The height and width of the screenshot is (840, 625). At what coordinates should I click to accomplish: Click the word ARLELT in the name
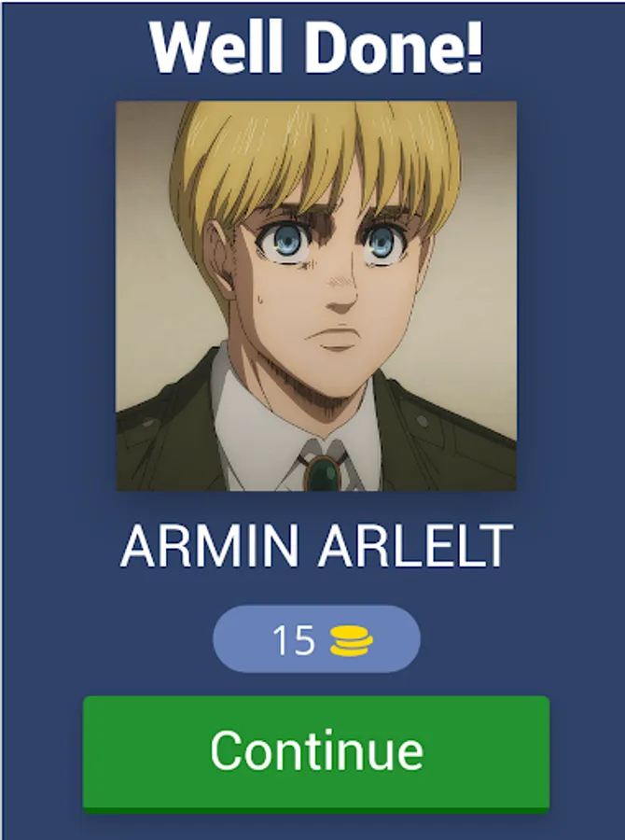[416, 546]
